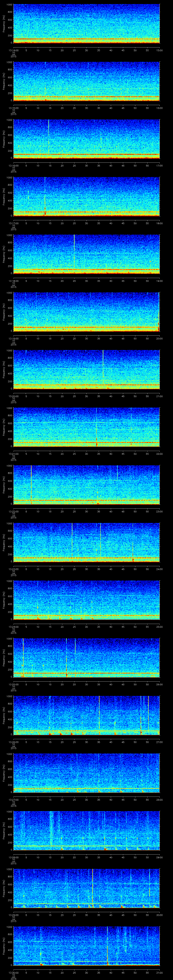
Task: Select the '13:16:00' start time label
Action: pyautogui.click(x=13, y=166)
